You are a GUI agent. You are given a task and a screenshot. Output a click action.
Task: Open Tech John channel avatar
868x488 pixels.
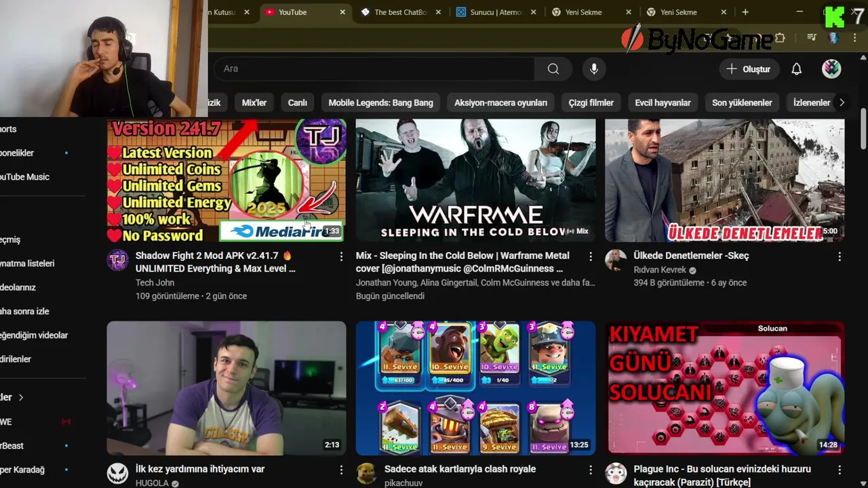(x=118, y=260)
